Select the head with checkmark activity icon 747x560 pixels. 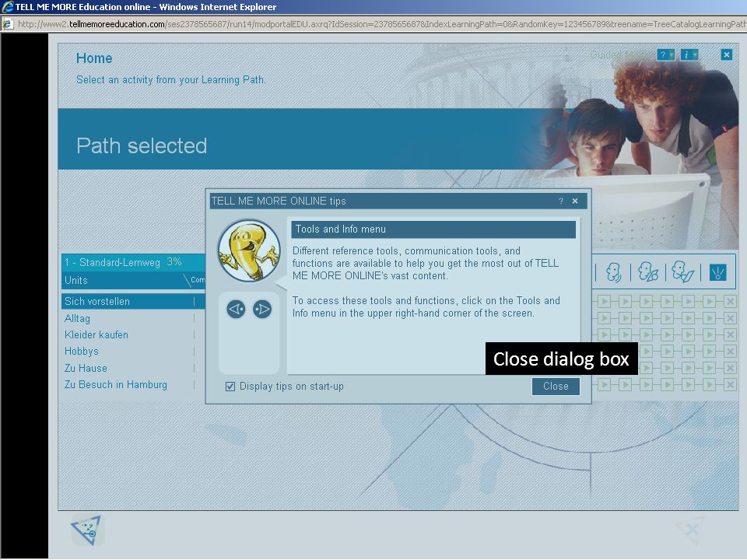point(682,272)
